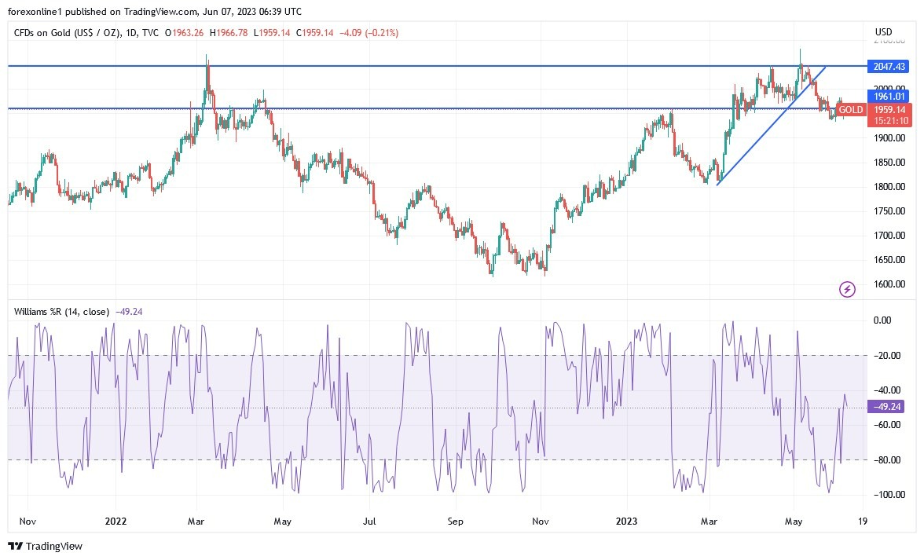Click the TVC source label in legend

[x=150, y=33]
